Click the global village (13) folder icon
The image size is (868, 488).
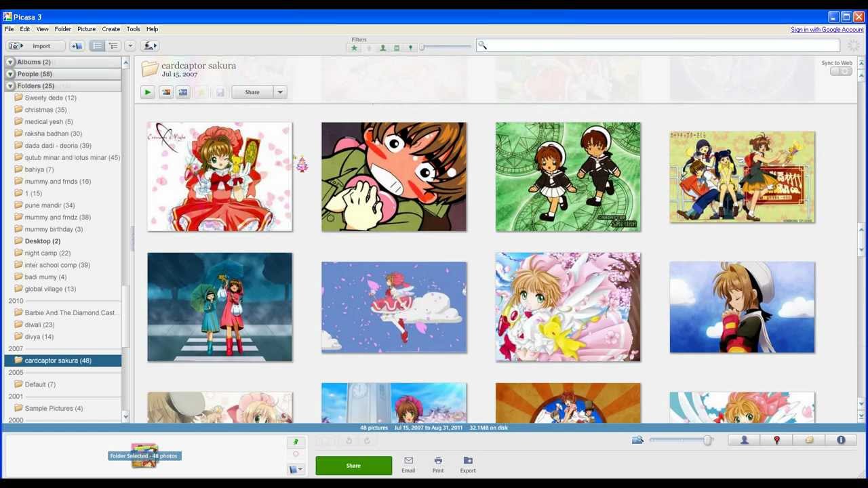tap(18, 289)
